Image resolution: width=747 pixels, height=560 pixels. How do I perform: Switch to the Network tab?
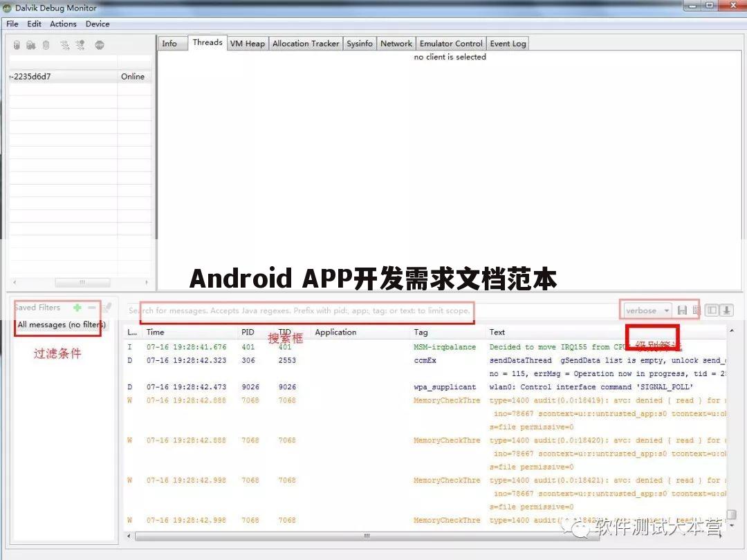(x=396, y=44)
